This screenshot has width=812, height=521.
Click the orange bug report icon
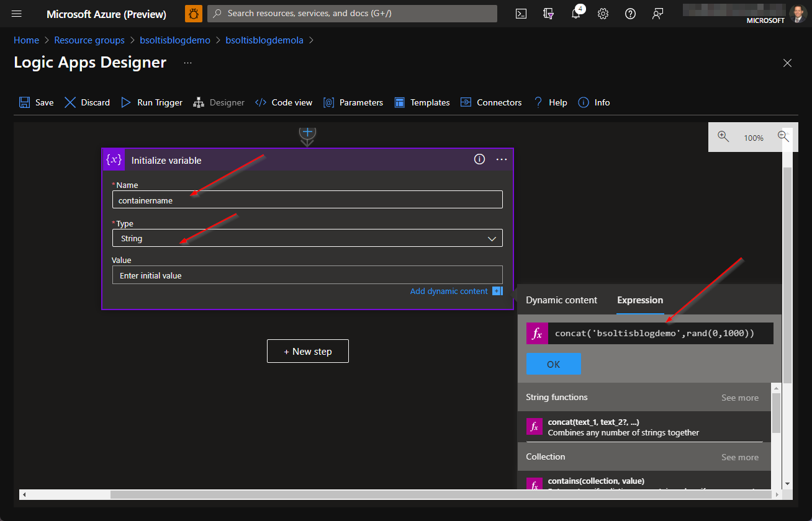[193, 14]
